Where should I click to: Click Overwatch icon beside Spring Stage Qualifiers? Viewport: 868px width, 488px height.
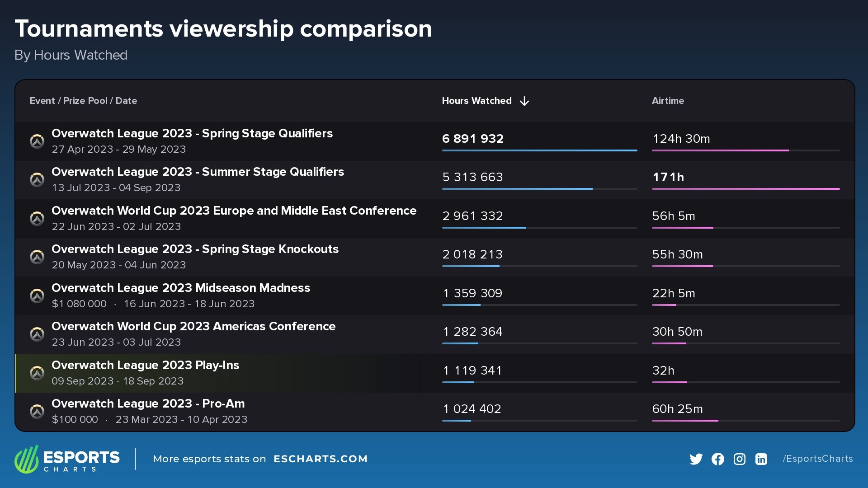coord(37,141)
